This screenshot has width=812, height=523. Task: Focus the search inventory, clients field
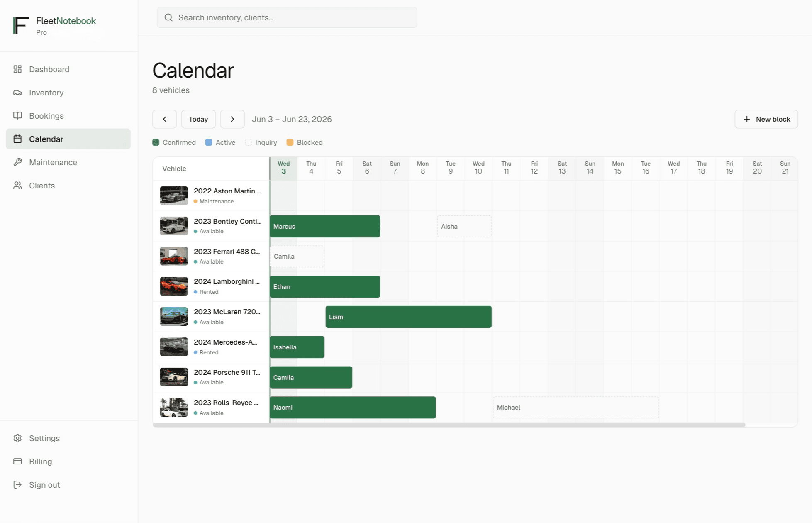coord(287,17)
